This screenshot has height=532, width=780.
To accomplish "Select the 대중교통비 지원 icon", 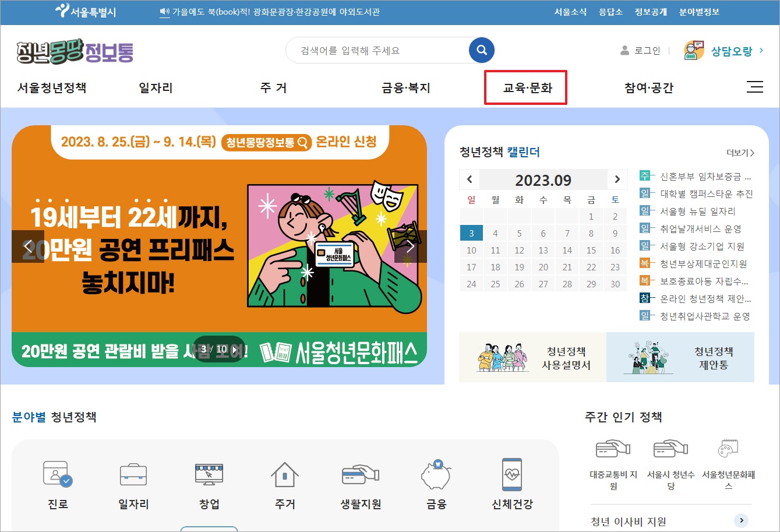I will [613, 449].
